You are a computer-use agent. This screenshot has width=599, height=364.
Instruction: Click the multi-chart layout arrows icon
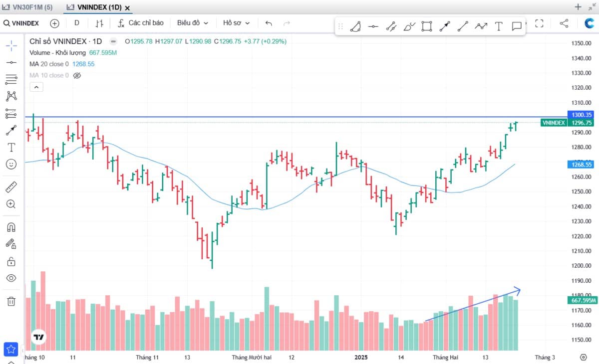click(x=592, y=7)
